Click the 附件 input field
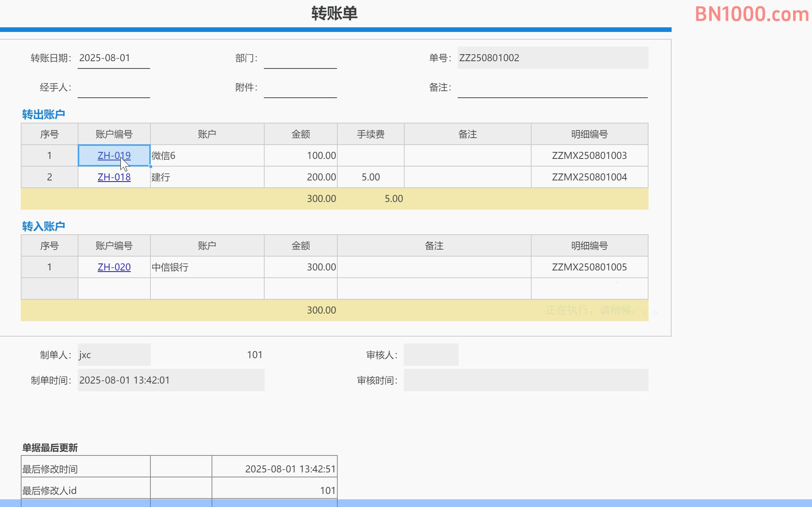The height and width of the screenshot is (507, 812). pyautogui.click(x=300, y=87)
